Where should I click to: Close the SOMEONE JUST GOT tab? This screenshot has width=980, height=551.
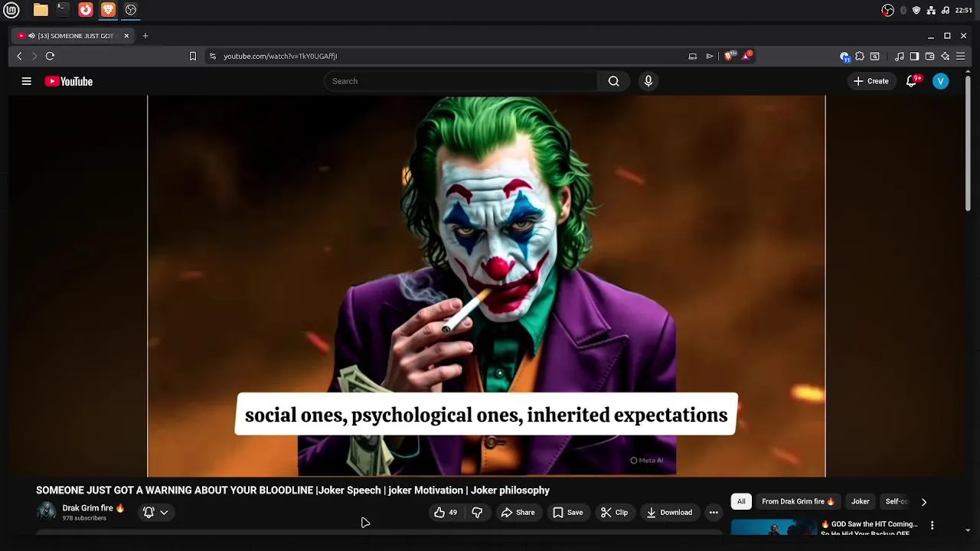click(x=126, y=36)
